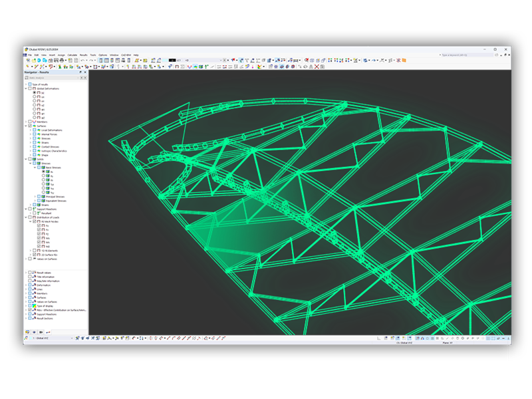Click the magnifier find icon with red mark

307,61
